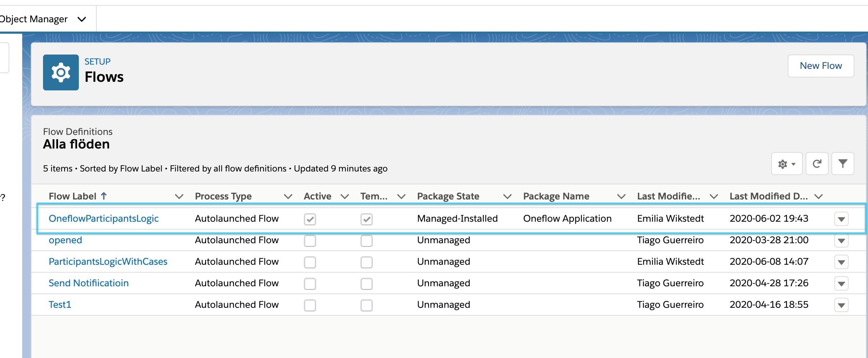
Task: Expand Package State column dropdown chevron
Action: (x=507, y=196)
